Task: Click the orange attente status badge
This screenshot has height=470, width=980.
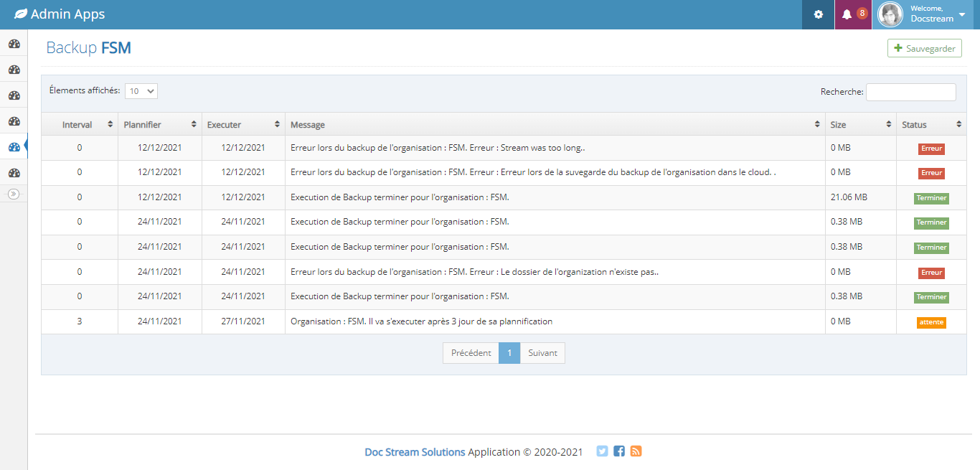Action: 931,322
